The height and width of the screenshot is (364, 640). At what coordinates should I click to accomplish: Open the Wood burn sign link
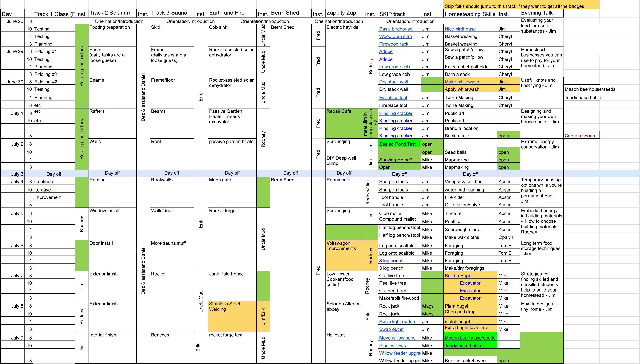click(x=395, y=36)
